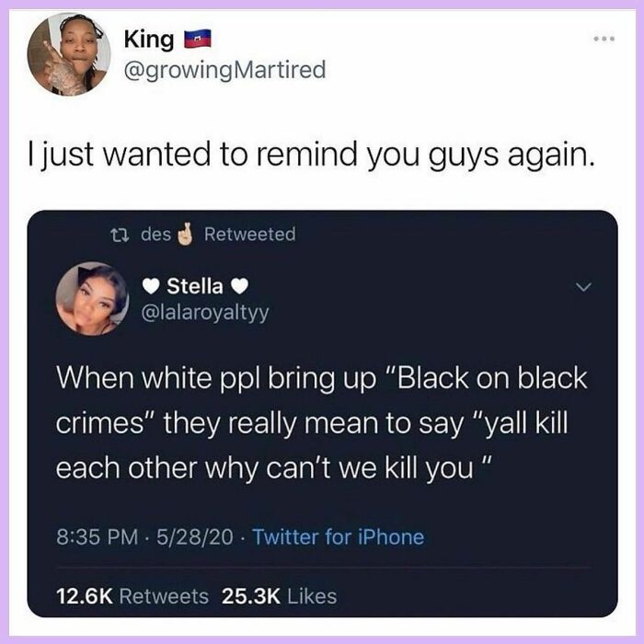Viewport: 644px width, 644px height.
Task: Open the three-dot more options menu
Action: (604, 39)
